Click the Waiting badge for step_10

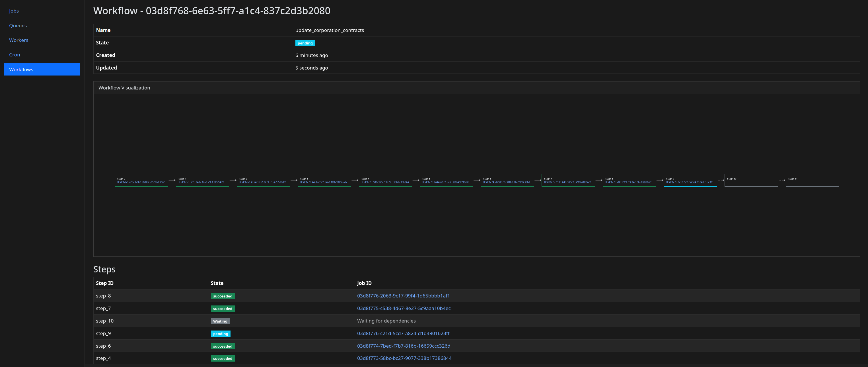(220, 321)
